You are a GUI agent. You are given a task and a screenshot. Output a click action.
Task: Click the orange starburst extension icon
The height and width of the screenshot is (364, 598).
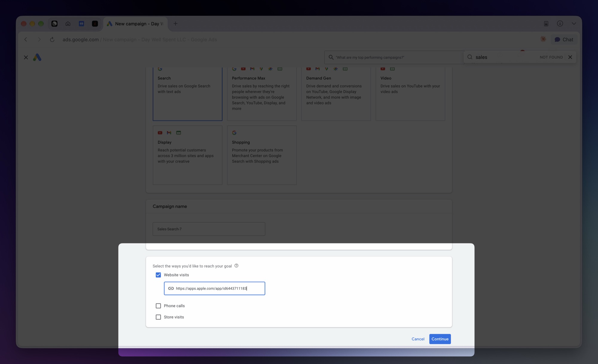pos(543,39)
